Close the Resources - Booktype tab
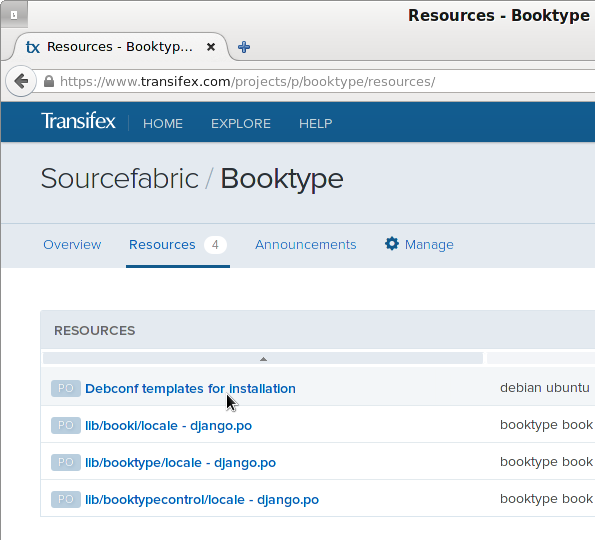Image resolution: width=595 pixels, height=540 pixels. (211, 47)
